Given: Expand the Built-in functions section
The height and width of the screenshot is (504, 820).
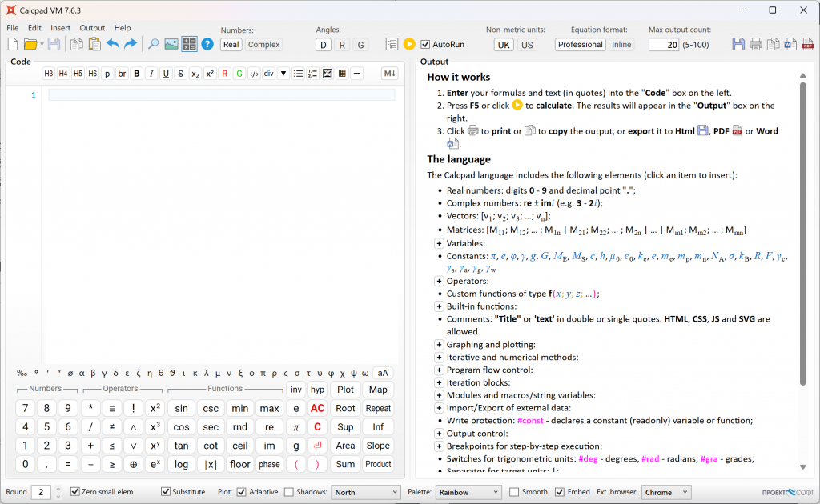Looking at the screenshot, I should tap(439, 306).
